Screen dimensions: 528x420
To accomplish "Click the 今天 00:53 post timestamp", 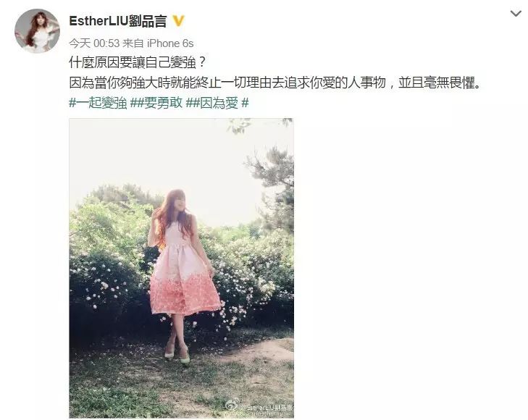I will point(94,43).
